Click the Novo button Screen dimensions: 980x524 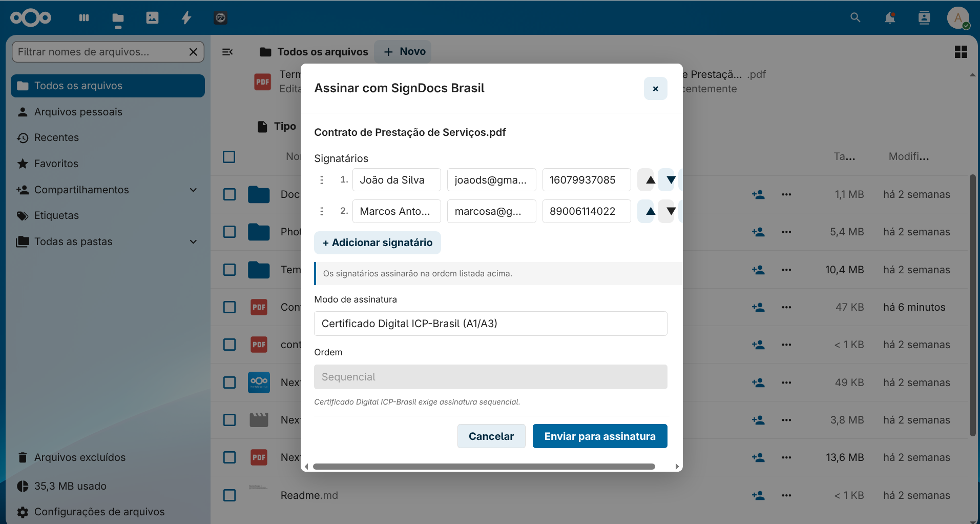click(x=403, y=52)
